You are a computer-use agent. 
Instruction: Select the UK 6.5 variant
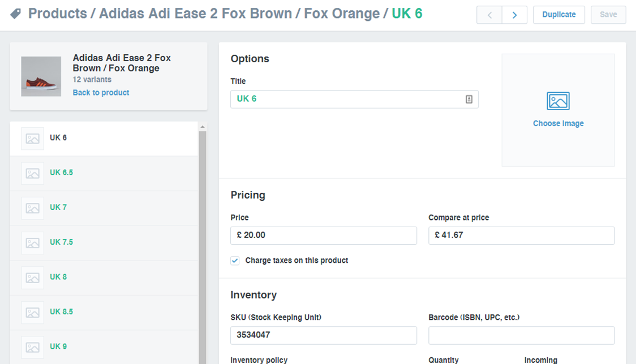click(x=104, y=173)
